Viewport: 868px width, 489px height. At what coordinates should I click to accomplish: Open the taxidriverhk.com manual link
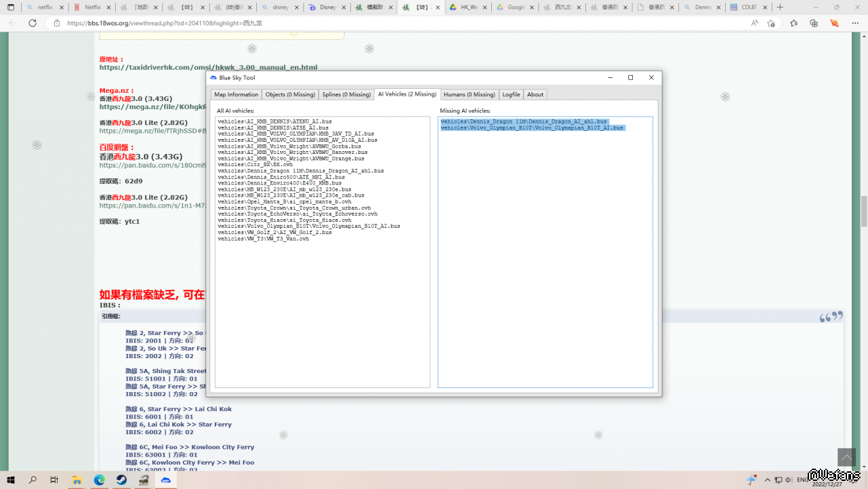click(208, 67)
